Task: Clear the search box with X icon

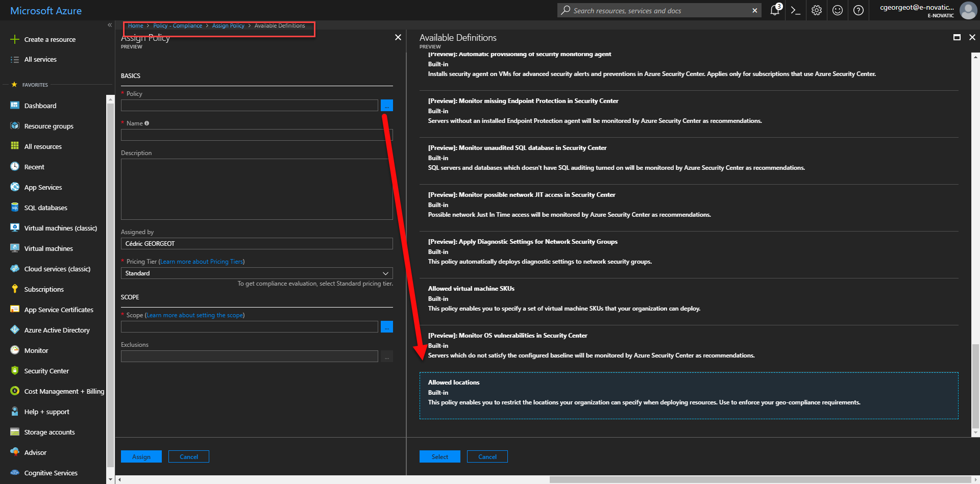Action: (755, 11)
